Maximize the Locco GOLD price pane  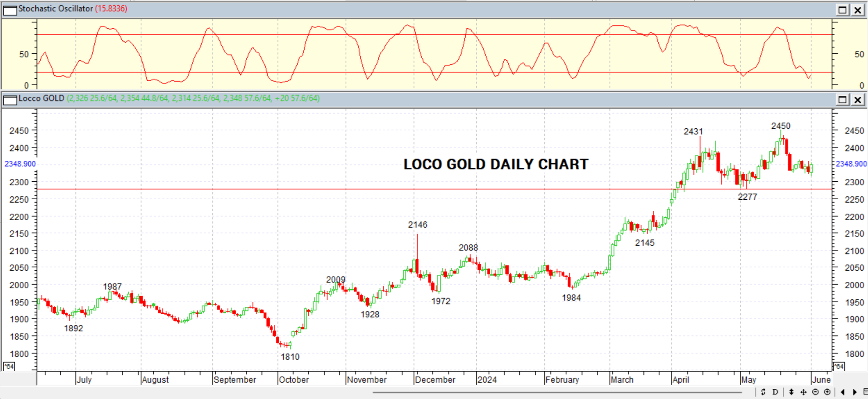point(843,100)
